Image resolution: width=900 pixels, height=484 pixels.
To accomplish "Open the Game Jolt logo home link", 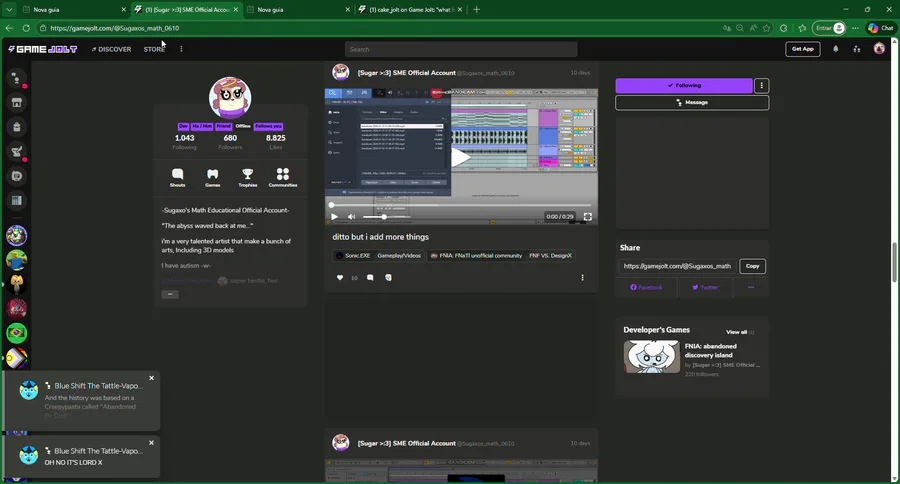I will (x=42, y=49).
